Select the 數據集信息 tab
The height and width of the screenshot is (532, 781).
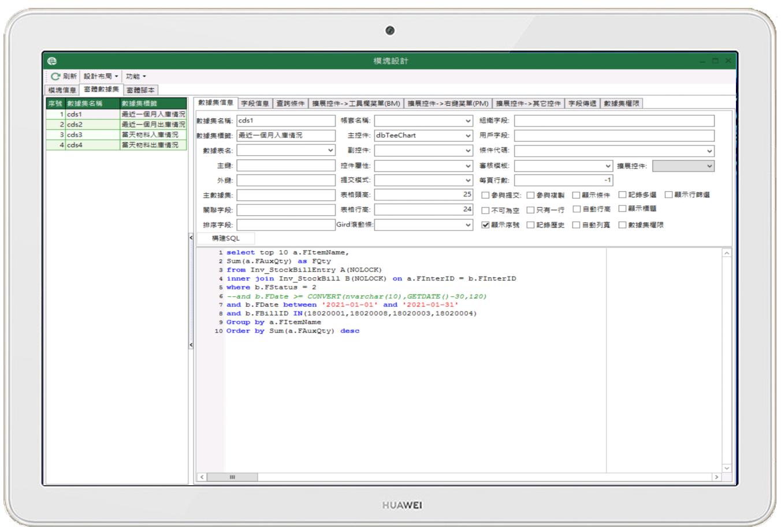tap(215, 103)
